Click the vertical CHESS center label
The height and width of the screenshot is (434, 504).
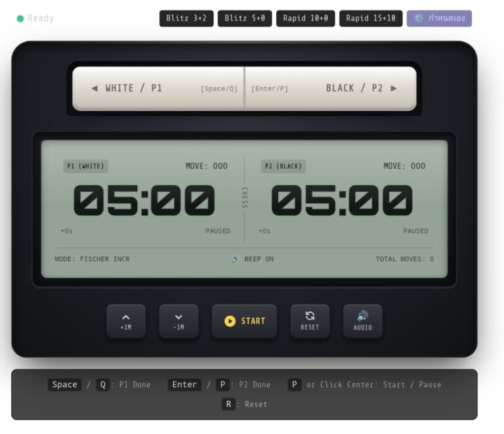point(245,198)
